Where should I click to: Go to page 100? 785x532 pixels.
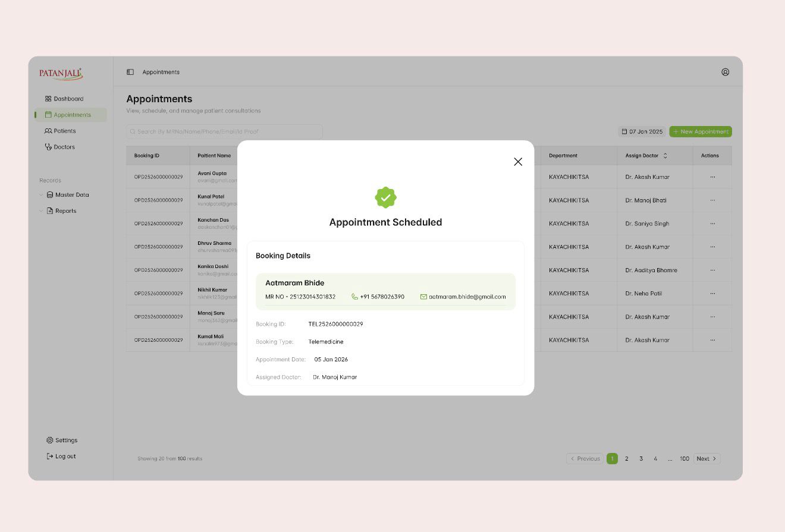tap(684, 459)
